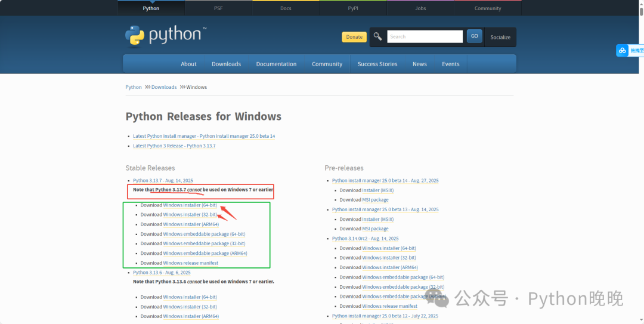Download 3.13.7 Windows embeddable package (64-bit)
Screen dimensions: 644x324
[x=204, y=234]
